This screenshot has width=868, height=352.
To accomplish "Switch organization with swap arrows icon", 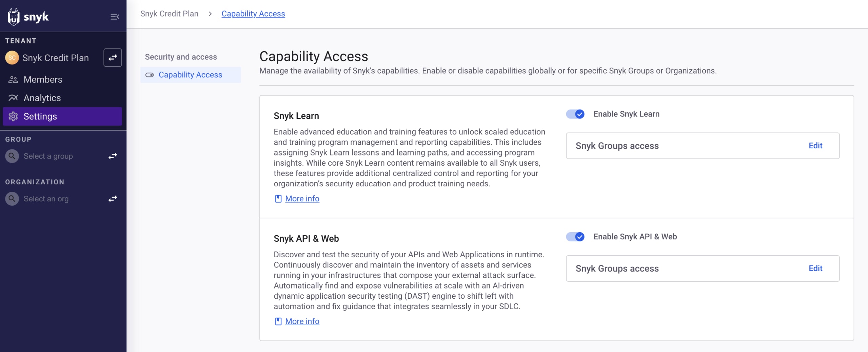I will pos(113,199).
